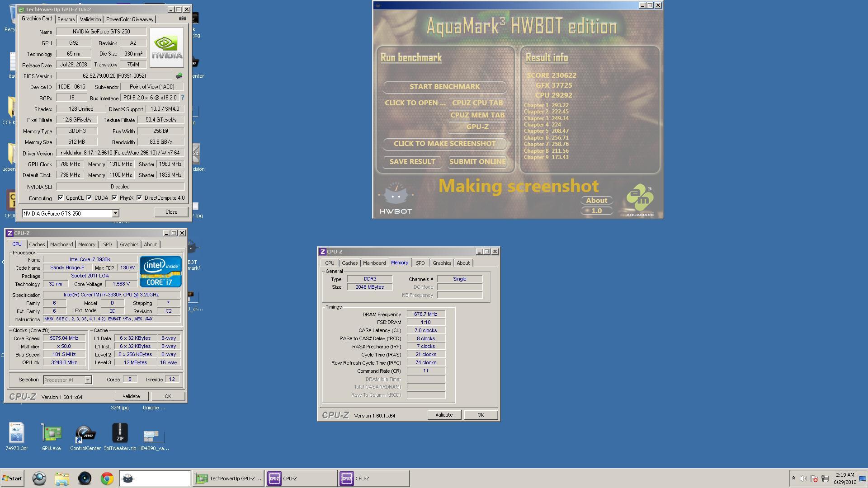Screen dimensions: 868x488
Task: Select the MSI ControlCenter desktop shortcut
Action: pyautogui.click(x=85, y=436)
